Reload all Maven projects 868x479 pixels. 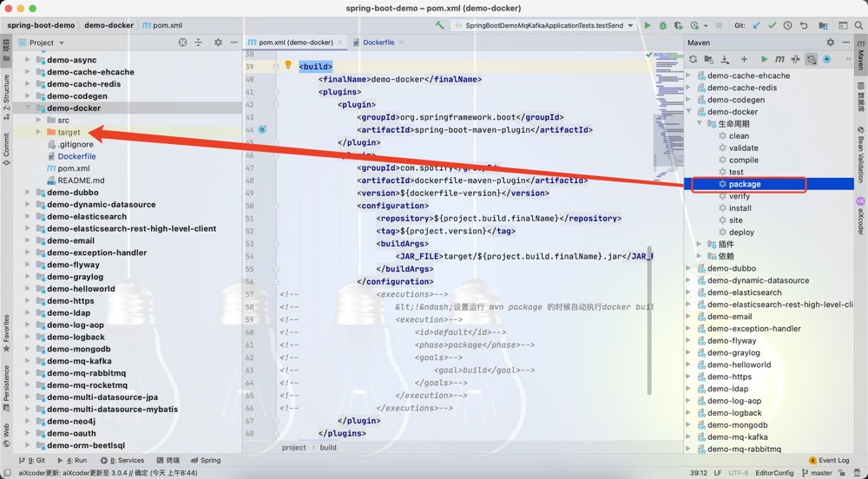(693, 59)
